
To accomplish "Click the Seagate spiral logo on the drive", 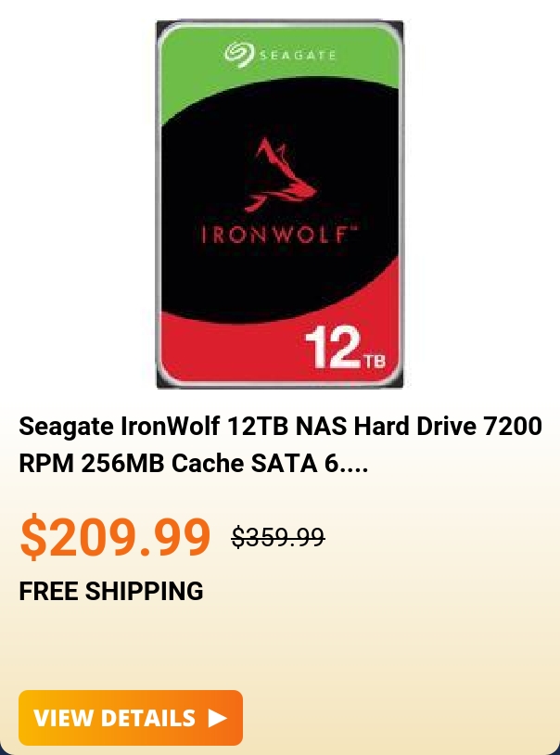I will (x=239, y=54).
